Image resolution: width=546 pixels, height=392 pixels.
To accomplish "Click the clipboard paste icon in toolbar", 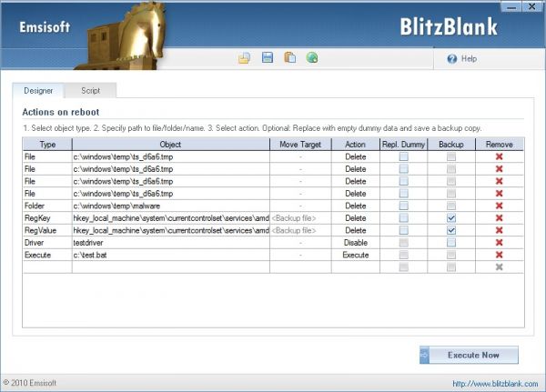I will click(x=290, y=58).
